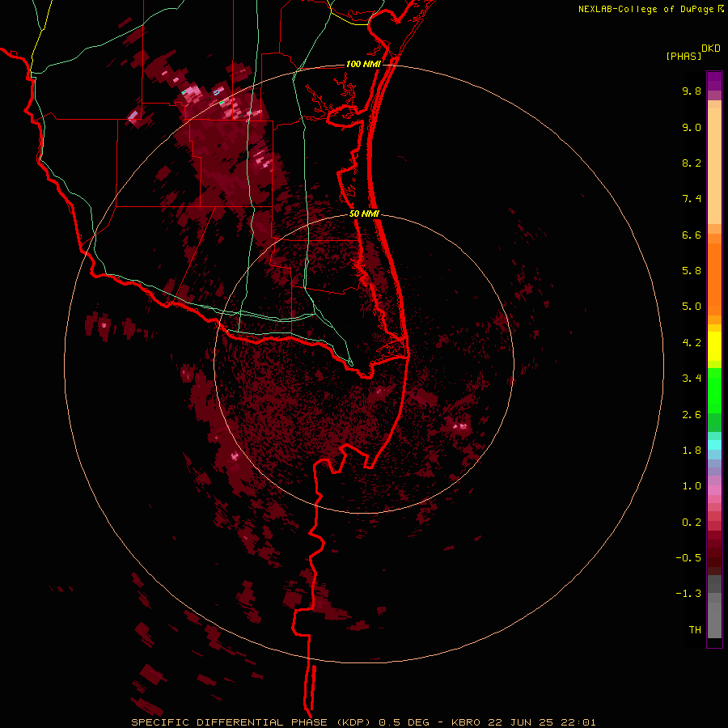The width and height of the screenshot is (728, 728).
Task: Select the 2.6 legend value
Action: click(692, 415)
